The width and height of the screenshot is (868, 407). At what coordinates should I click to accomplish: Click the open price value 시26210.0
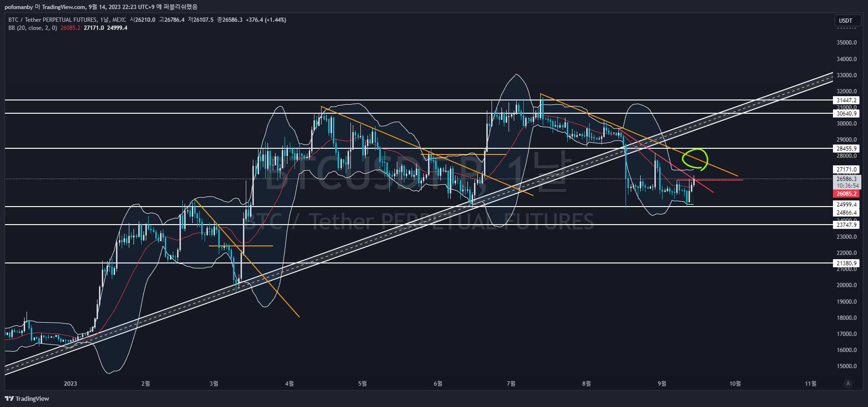pyautogui.click(x=143, y=20)
